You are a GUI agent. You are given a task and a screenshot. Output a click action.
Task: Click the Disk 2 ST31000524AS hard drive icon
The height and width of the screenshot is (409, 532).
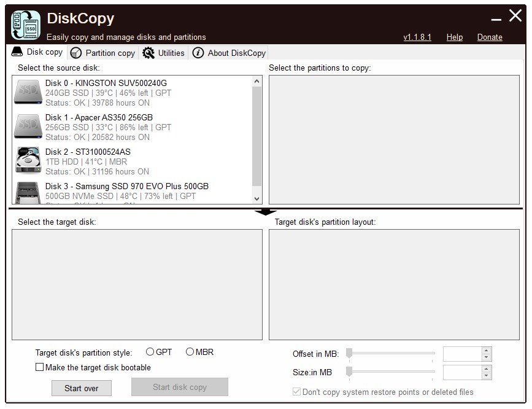pos(28,160)
